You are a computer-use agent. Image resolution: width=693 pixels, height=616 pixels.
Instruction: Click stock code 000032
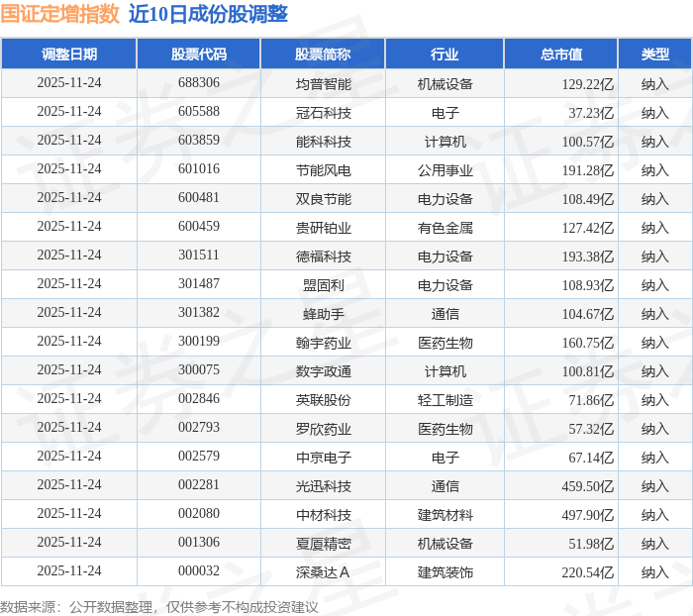(x=199, y=571)
